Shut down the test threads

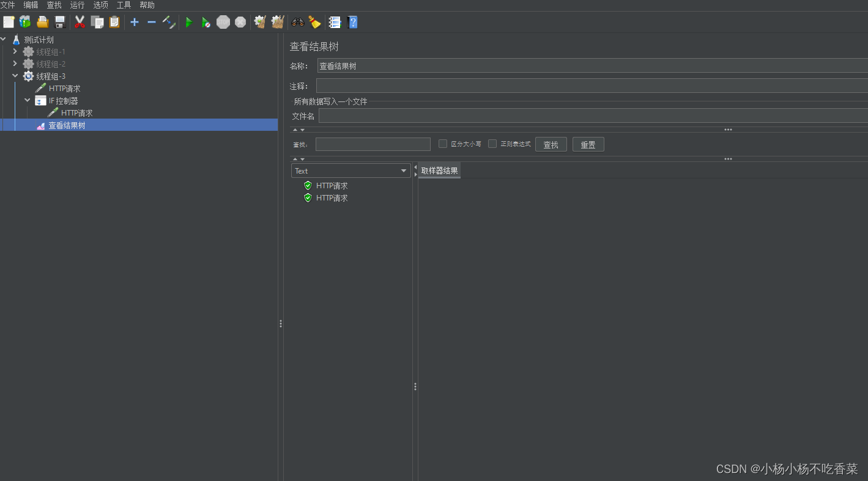coord(240,23)
